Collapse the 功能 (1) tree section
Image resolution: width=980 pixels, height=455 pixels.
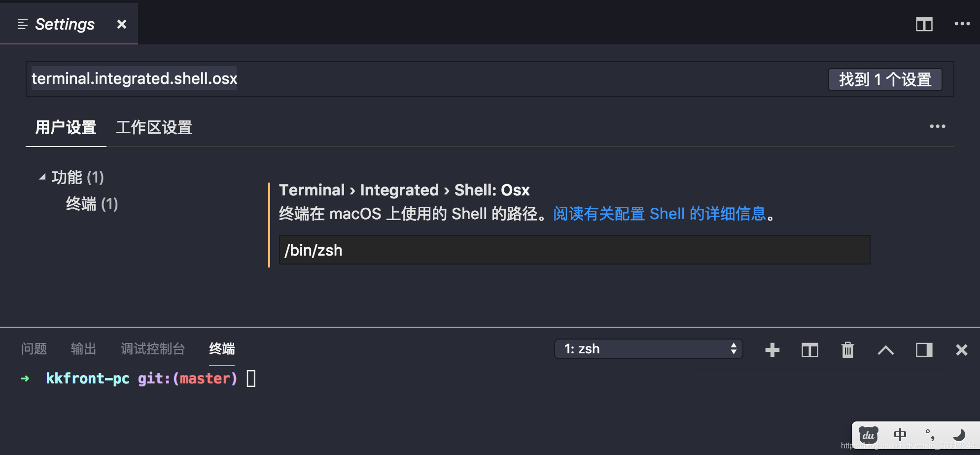[x=42, y=177]
